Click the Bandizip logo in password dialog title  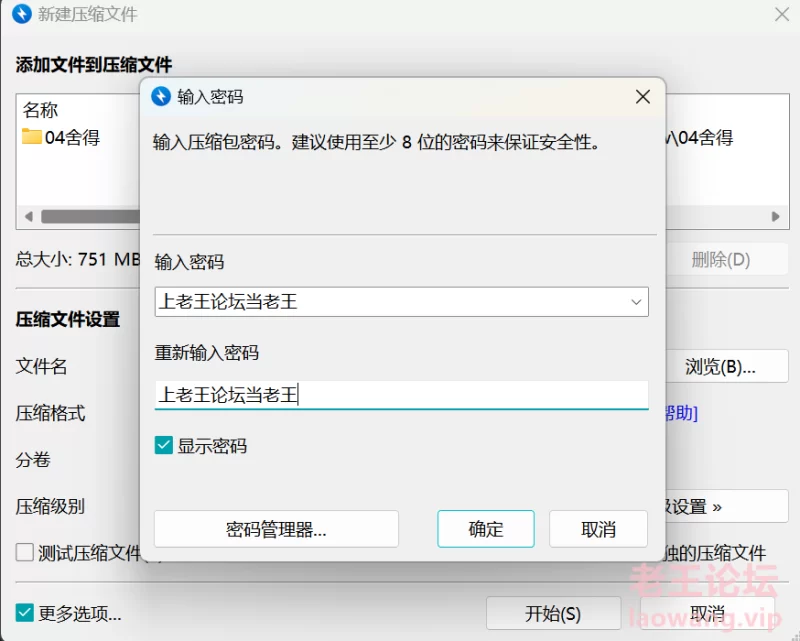(161, 96)
